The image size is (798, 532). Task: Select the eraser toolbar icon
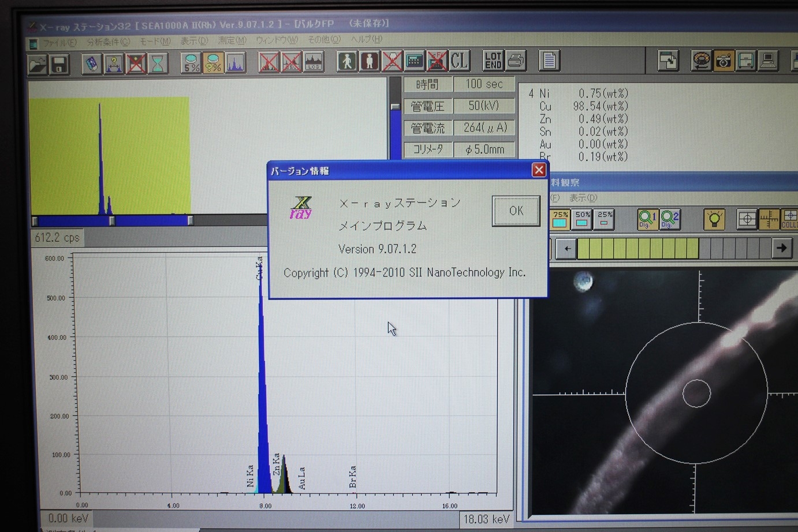[x=91, y=63]
